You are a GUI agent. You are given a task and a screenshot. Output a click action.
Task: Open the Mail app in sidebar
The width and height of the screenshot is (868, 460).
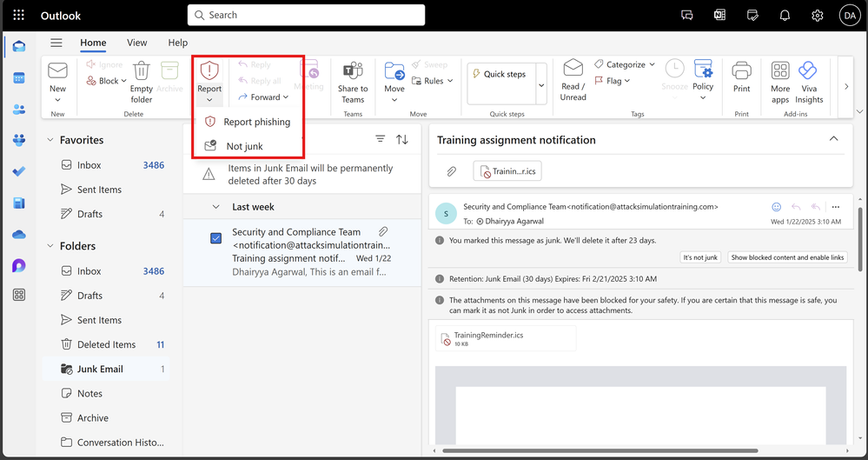click(x=19, y=46)
